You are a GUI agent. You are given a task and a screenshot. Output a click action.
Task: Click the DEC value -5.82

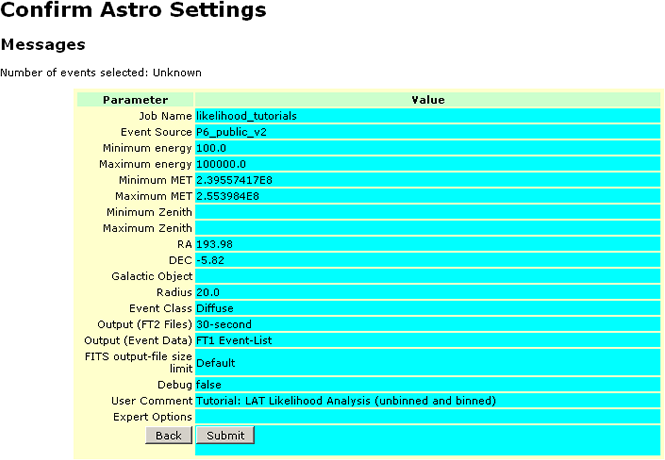[x=210, y=260]
